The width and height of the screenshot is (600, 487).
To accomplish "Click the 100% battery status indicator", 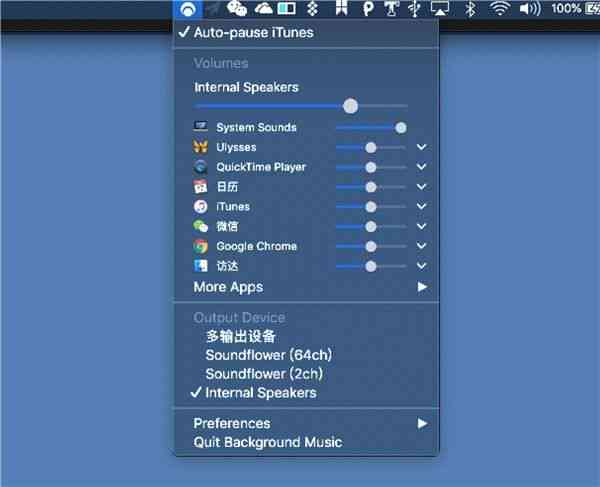I will pos(575,8).
